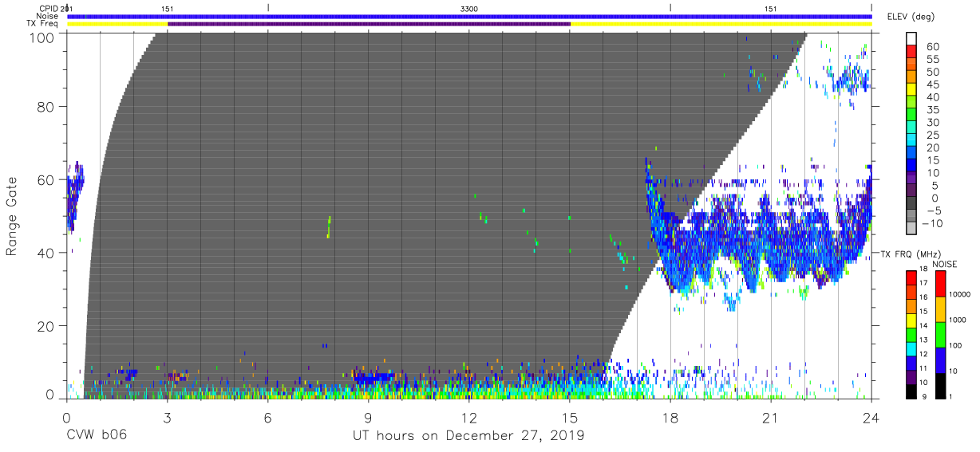Screen dimensions: 980x452
Task: Click the 25 label on the elevation colorbar
Action: tap(934, 135)
